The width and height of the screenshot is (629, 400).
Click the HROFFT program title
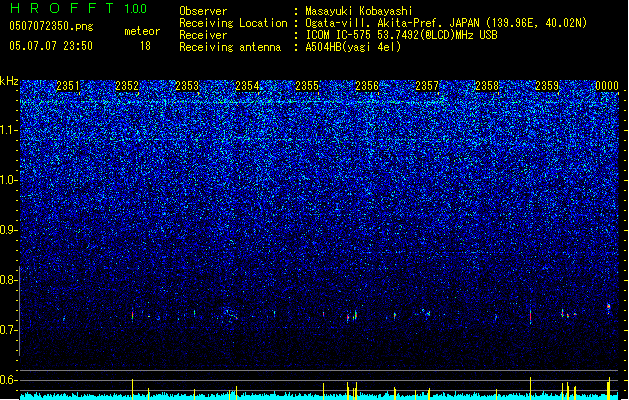(62, 8)
